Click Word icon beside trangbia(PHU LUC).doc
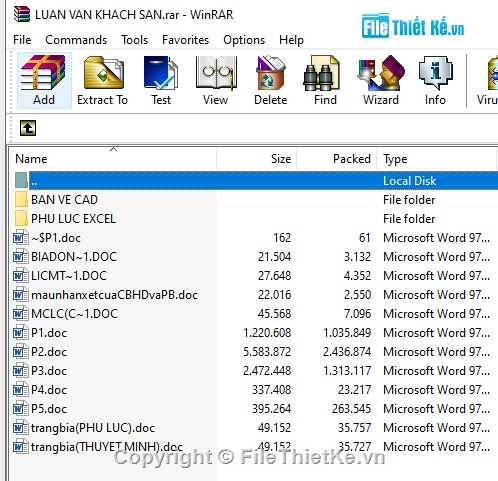This screenshot has width=498, height=481. tap(21, 428)
